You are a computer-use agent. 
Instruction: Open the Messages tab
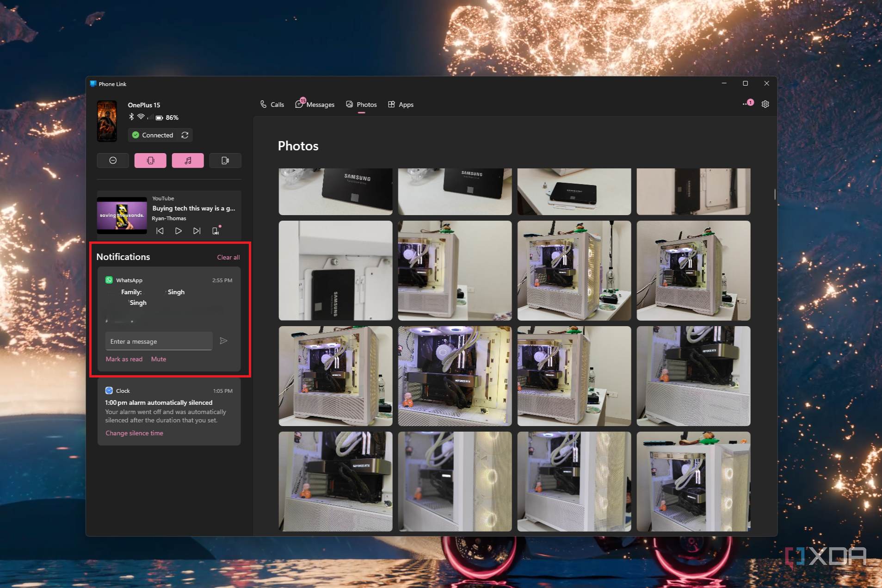[x=315, y=104]
